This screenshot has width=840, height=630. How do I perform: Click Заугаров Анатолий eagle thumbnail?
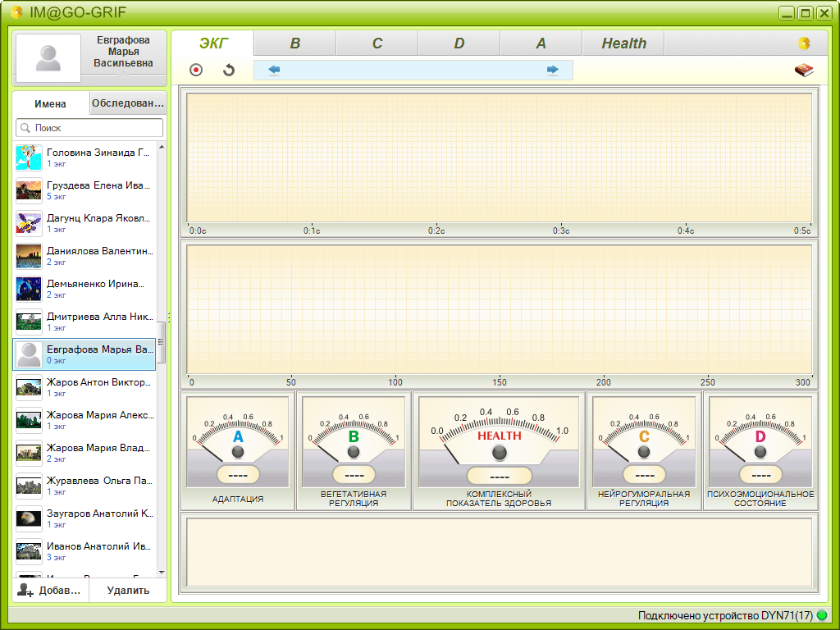tap(29, 518)
